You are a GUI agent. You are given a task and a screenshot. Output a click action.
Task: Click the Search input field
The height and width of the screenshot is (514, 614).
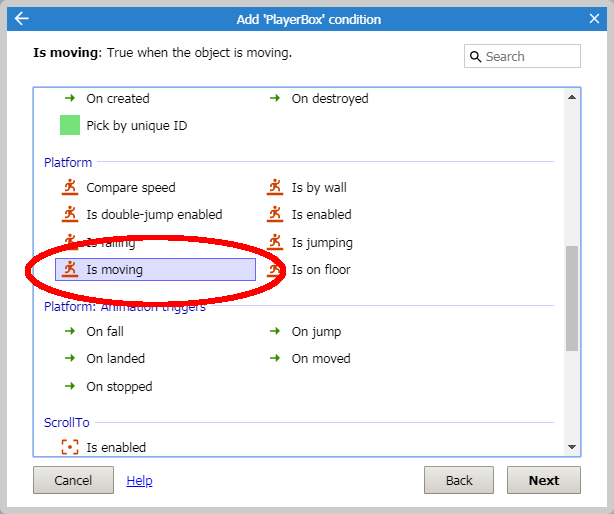pos(522,56)
